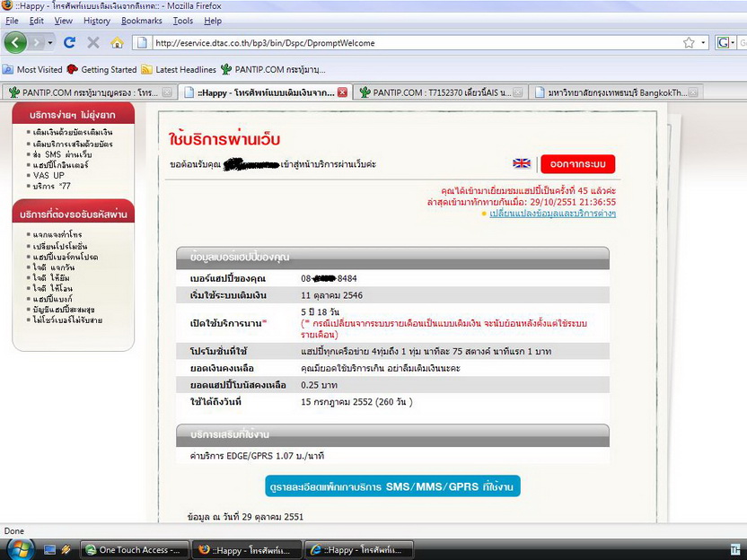
Task: Open เติมบริการเสริมด้วยบัตร sidebar link
Action: coord(73,144)
